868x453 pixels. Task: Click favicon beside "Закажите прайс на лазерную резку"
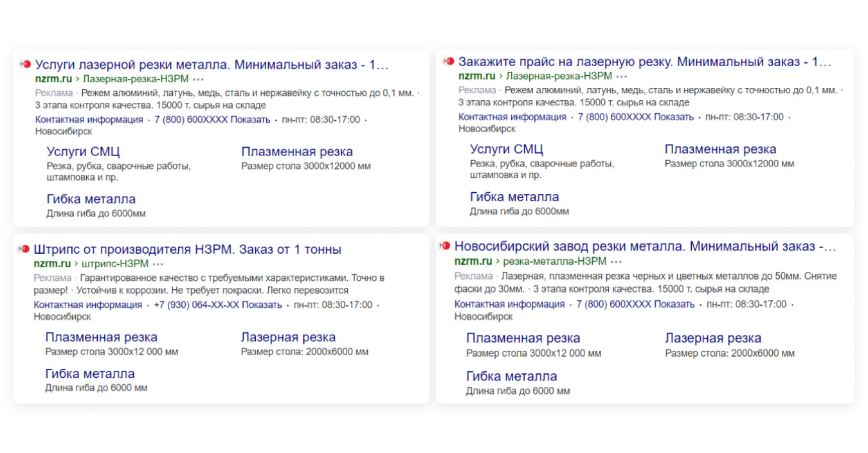[448, 62]
